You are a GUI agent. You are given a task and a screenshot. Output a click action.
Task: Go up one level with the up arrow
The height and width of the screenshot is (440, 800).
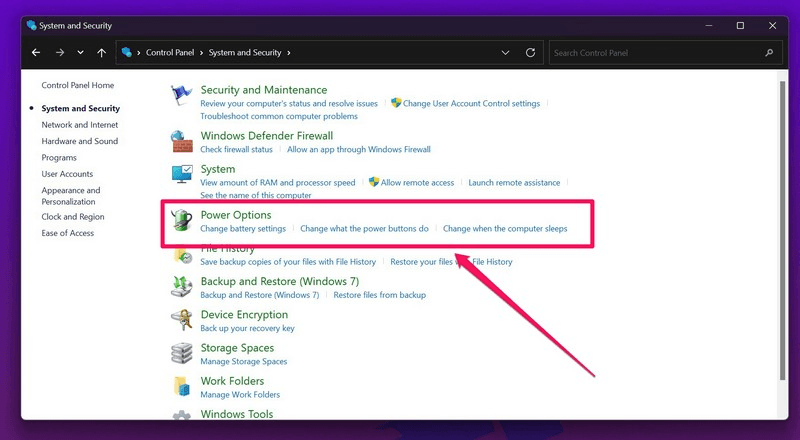102,52
